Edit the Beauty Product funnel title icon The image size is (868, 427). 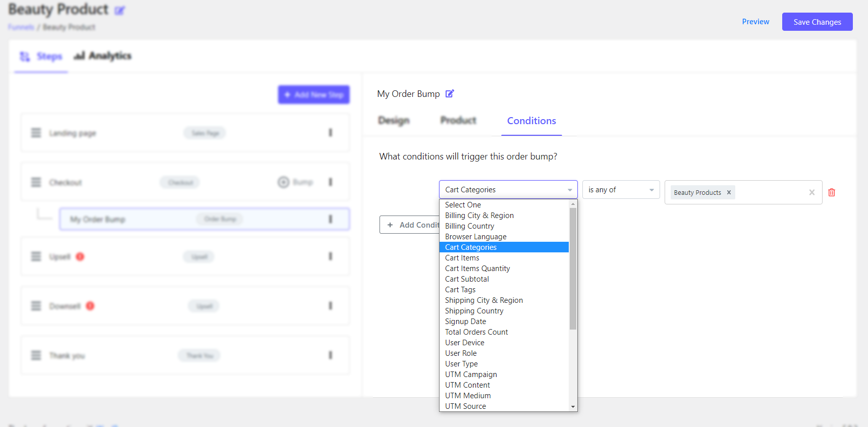[x=120, y=11]
